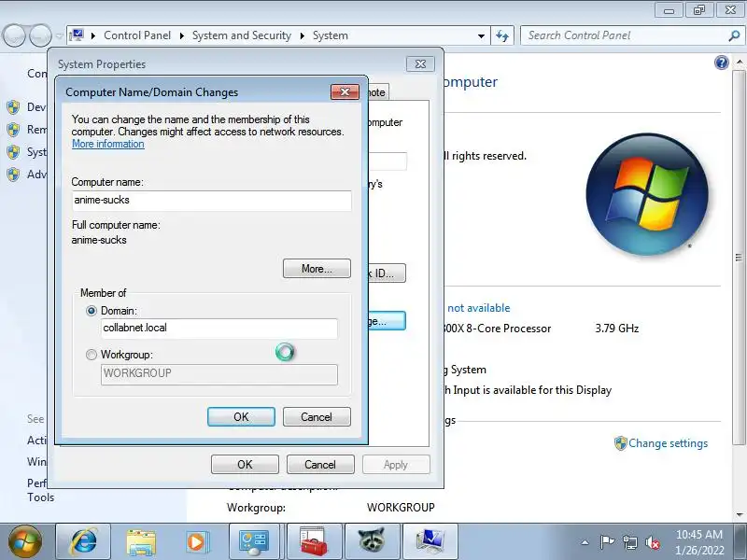
Task: Click the shield icon next to Rem
Action: pyautogui.click(x=13, y=130)
